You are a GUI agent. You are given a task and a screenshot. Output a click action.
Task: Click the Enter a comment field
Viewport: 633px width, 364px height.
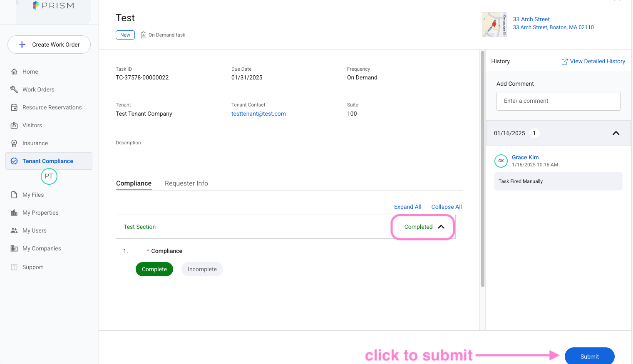coord(558,101)
